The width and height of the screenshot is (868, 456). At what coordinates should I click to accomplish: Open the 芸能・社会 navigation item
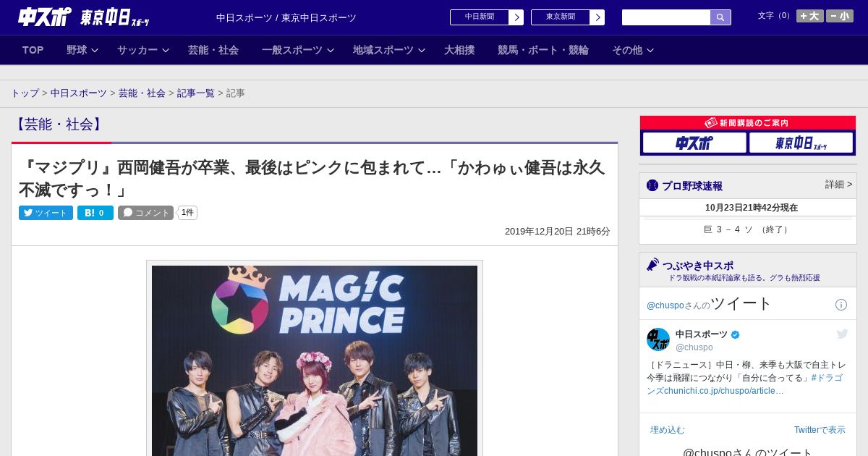[x=213, y=50]
